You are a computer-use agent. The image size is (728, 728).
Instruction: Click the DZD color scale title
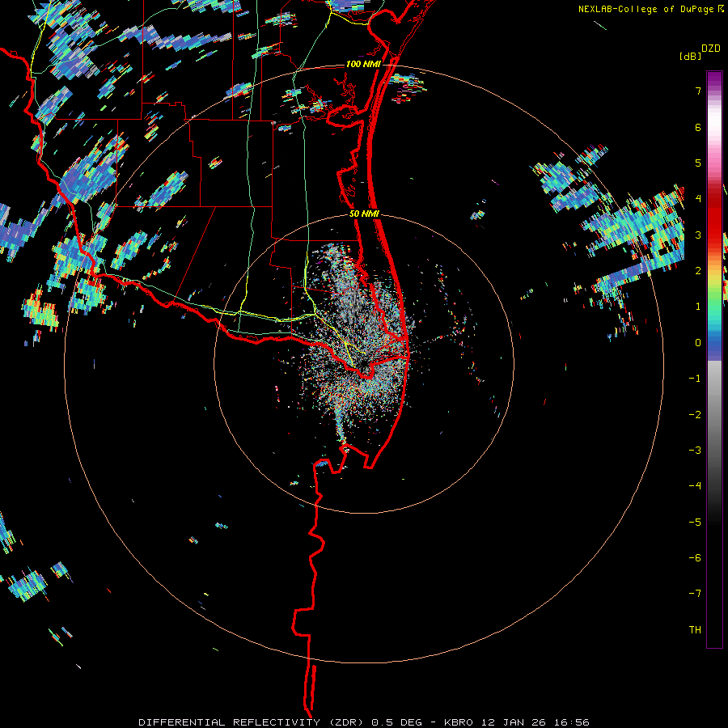pyautogui.click(x=710, y=49)
